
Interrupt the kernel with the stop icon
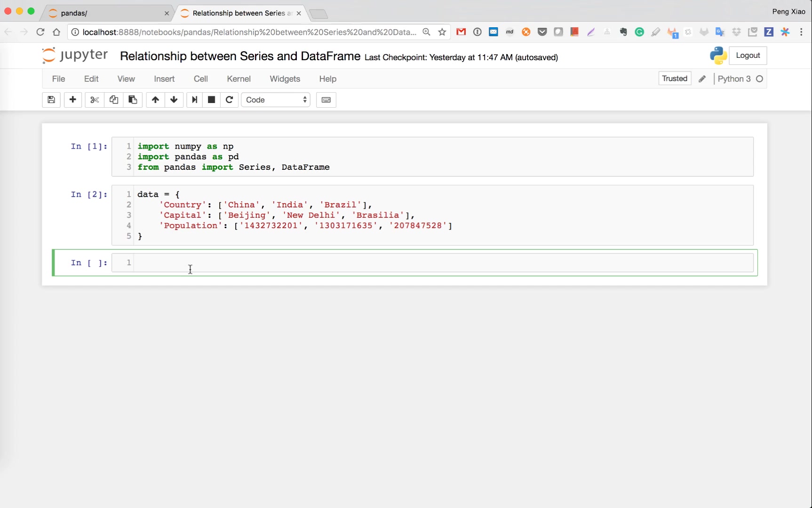point(212,100)
